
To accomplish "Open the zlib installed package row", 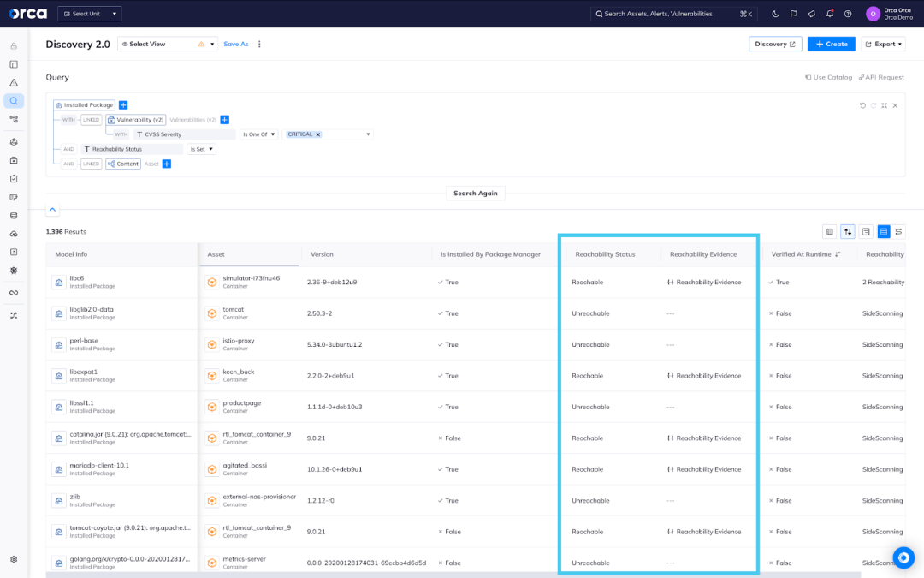I will 122,501.
